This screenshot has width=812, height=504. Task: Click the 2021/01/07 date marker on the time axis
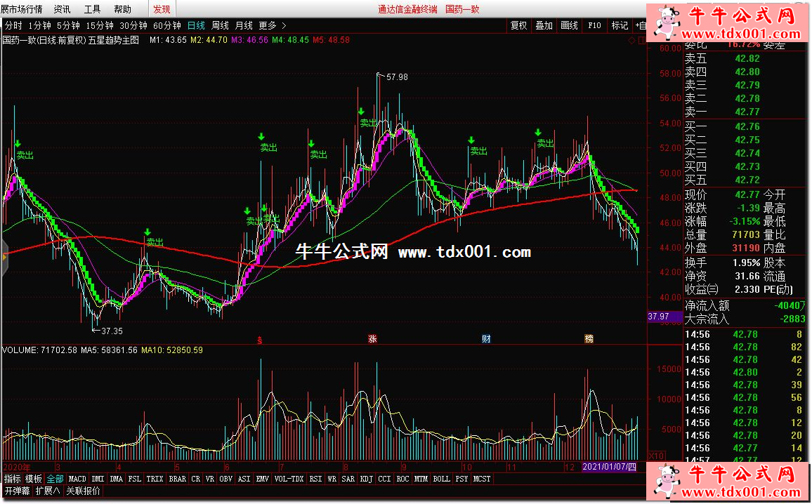[610, 467]
